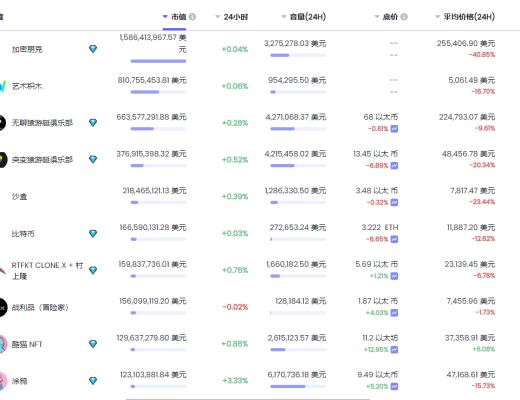The height and width of the screenshot is (400, 520).
Task: Open RTFKT CLONE X + 村上隆 collection
Action: [47, 271]
